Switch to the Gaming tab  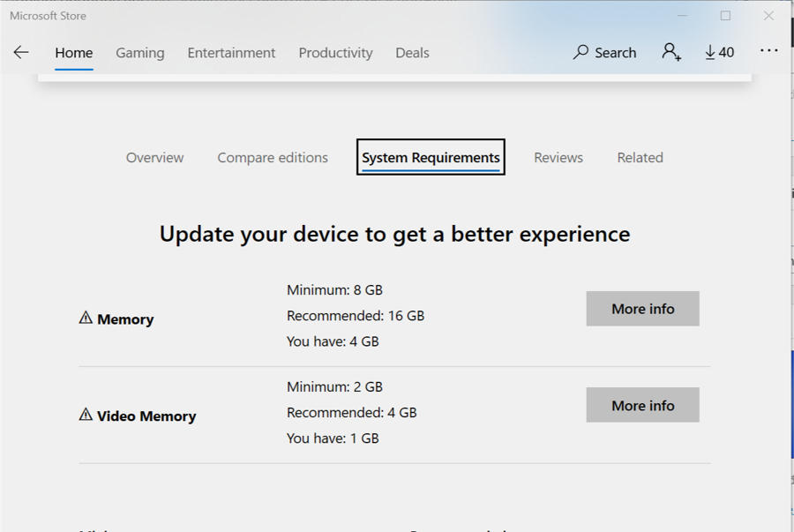tap(140, 53)
